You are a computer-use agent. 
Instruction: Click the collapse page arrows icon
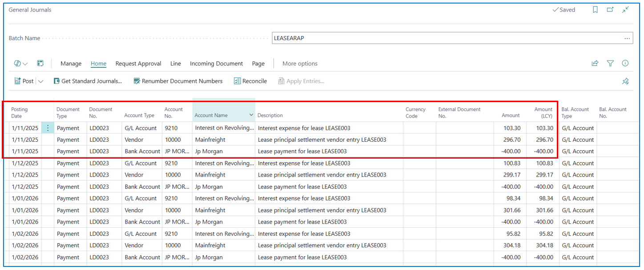625,10
